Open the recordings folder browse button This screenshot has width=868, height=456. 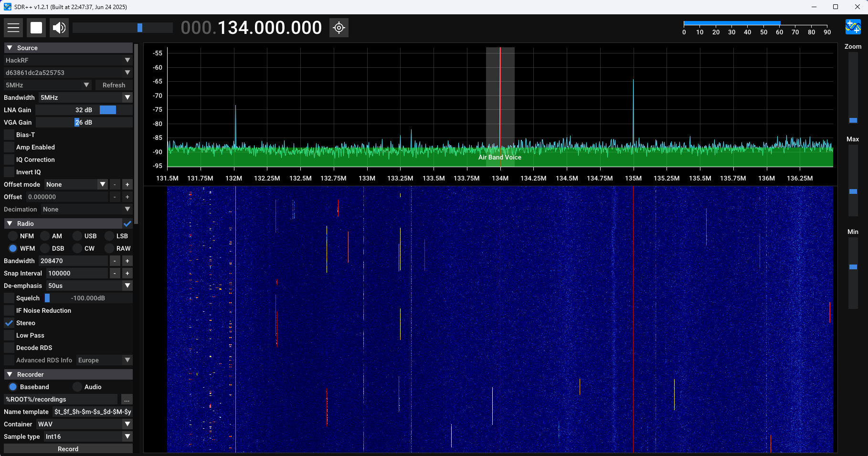pyautogui.click(x=127, y=400)
